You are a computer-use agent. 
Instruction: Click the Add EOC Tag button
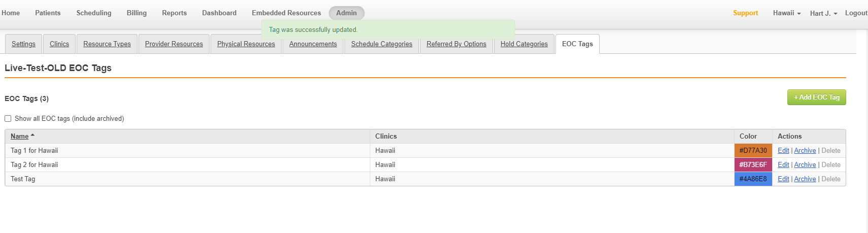(816, 97)
